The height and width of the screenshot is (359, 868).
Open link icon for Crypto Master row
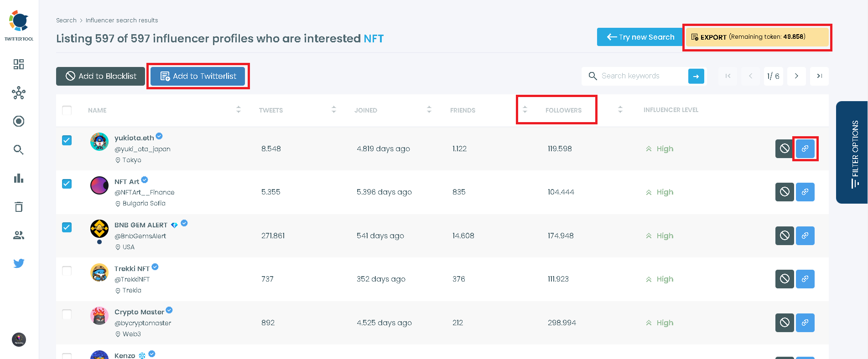coord(805,323)
